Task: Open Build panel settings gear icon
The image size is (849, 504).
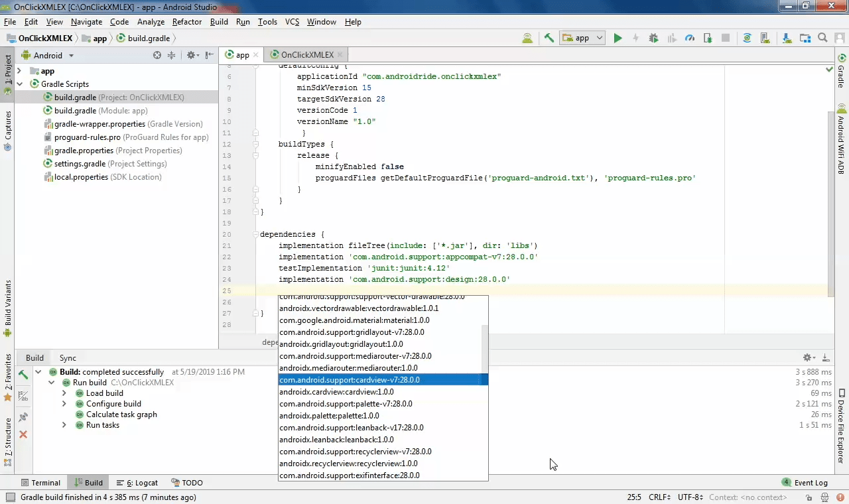Action: [x=809, y=357]
